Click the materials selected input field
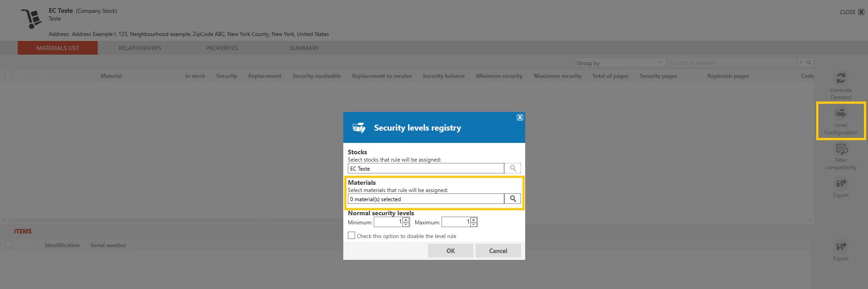Viewport: 868px width, 289px height. click(426, 199)
